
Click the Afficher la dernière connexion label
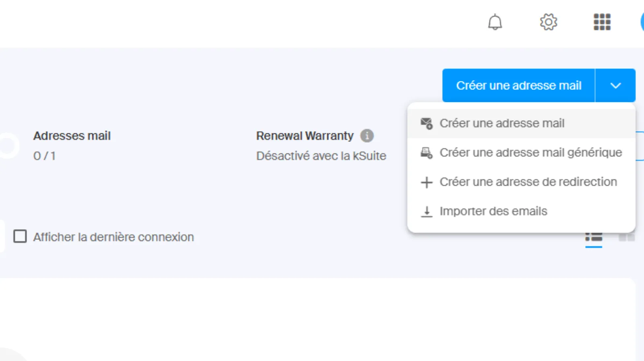pos(114,237)
